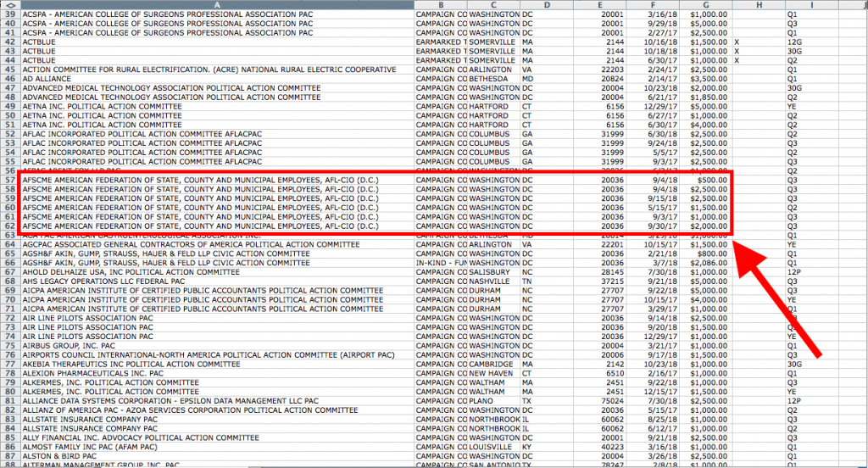Click the CAMBRIDGE city cell
This screenshot has width=868, height=468.
tap(494, 364)
